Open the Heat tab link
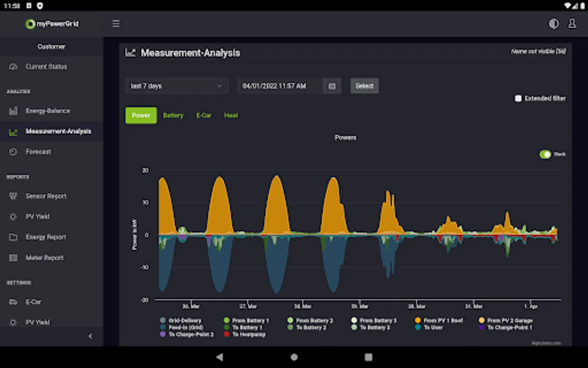 pos(231,115)
